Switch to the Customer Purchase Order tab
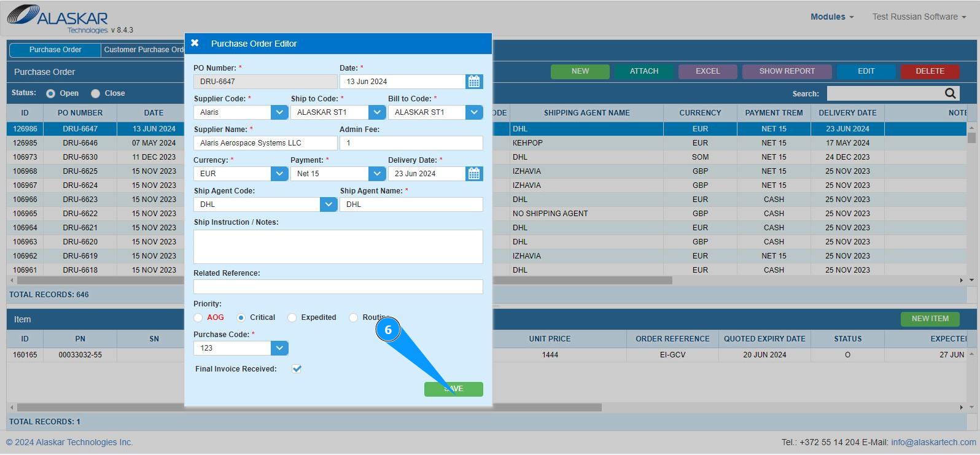980x455 pixels. pos(144,50)
